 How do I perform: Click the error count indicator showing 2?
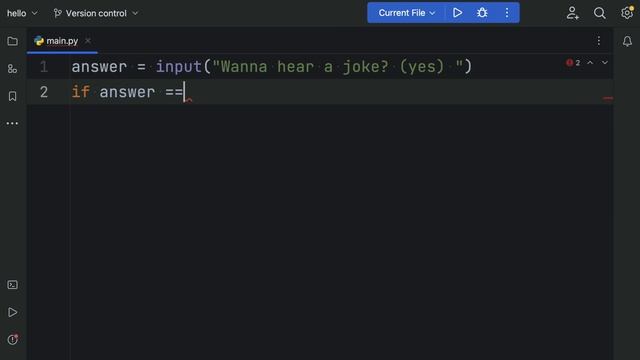point(573,63)
